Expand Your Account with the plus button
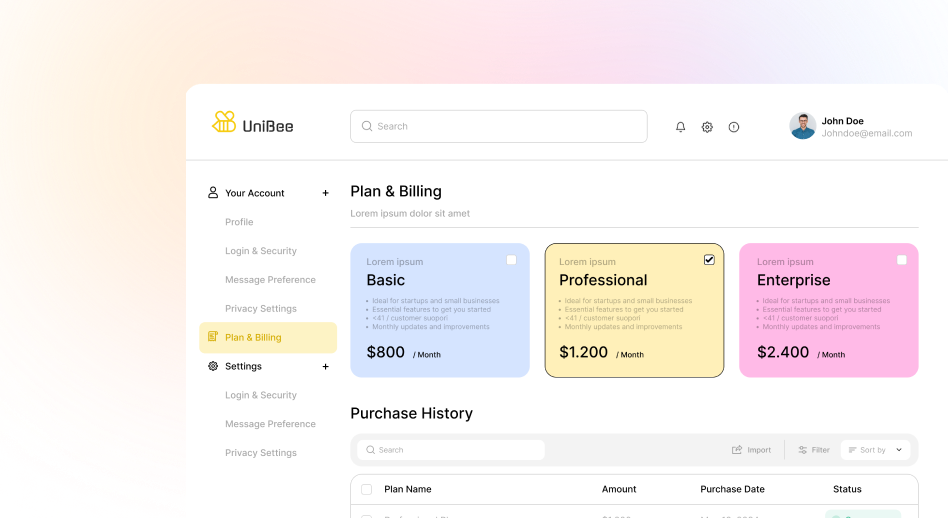The height and width of the screenshot is (518, 948). (x=325, y=193)
